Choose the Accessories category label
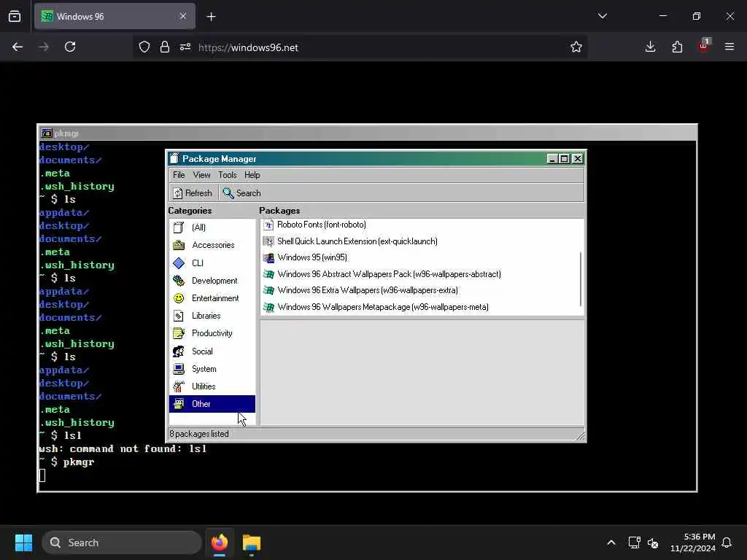The height and width of the screenshot is (560, 747). (x=213, y=245)
